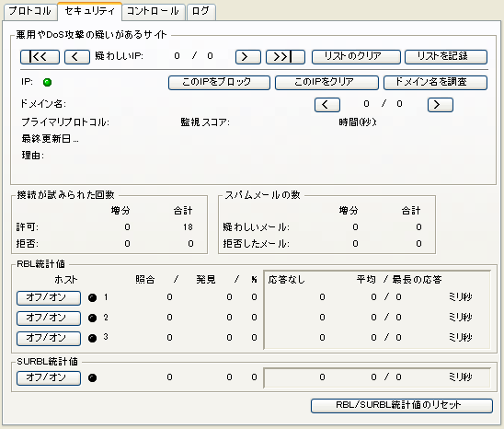
Task: Jump to last suspicious IP with >>| button
Action: pos(285,57)
